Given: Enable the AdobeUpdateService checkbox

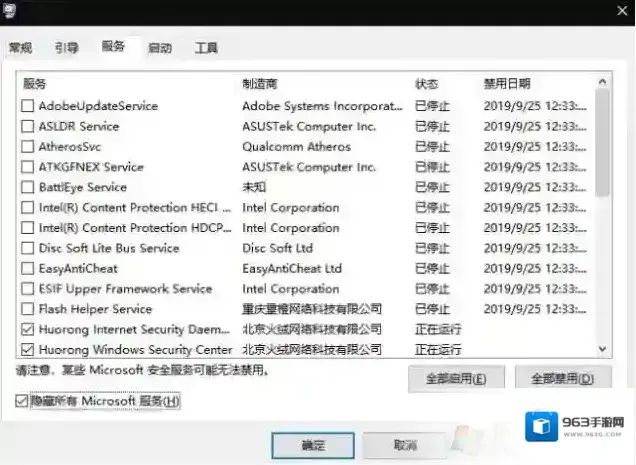Looking at the screenshot, I should click(28, 106).
